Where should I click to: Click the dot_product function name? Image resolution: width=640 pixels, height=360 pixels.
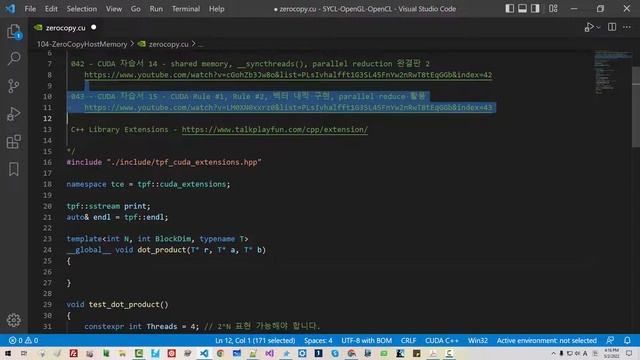point(162,250)
